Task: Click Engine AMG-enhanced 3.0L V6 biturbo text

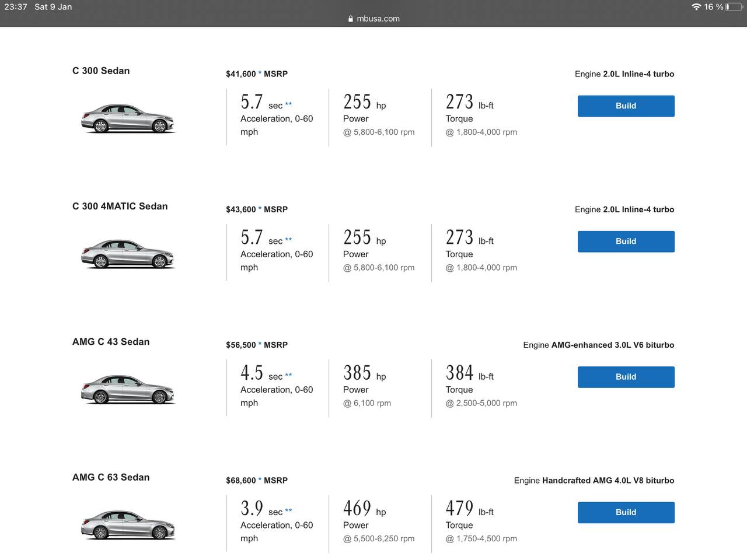Action: (x=599, y=345)
